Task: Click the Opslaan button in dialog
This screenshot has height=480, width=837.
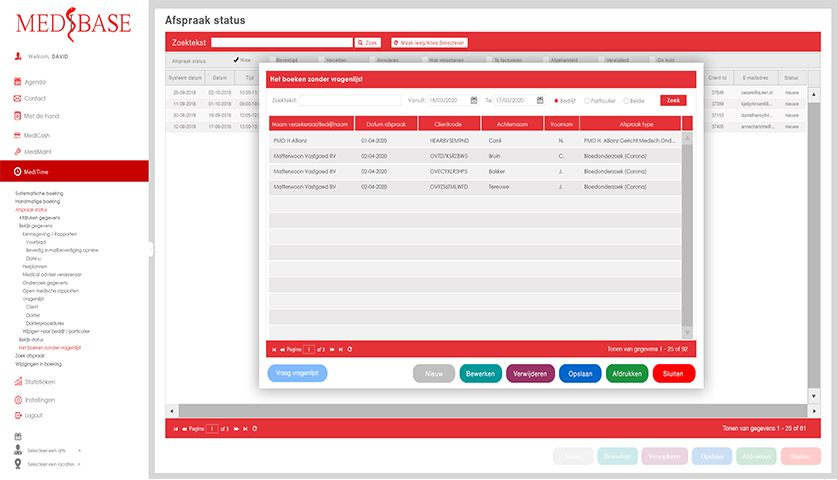Action: tap(580, 374)
